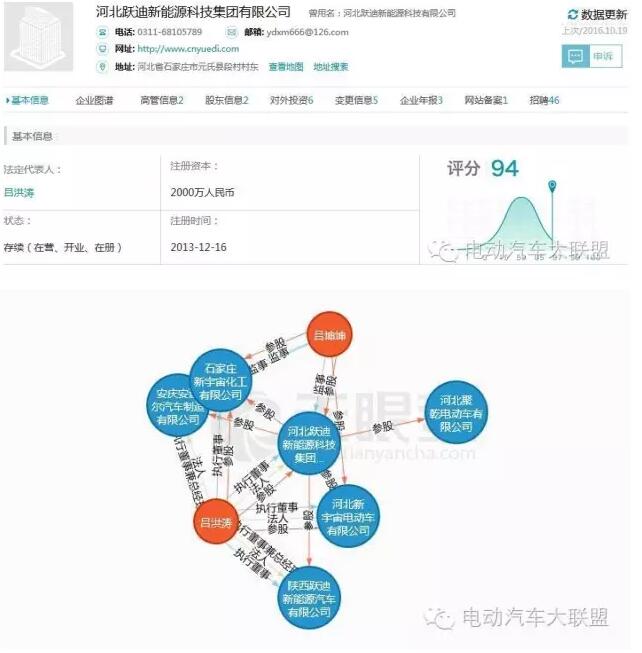Click phone number 0311-68105789
This screenshot has height=653, width=642.
pyautogui.click(x=169, y=32)
